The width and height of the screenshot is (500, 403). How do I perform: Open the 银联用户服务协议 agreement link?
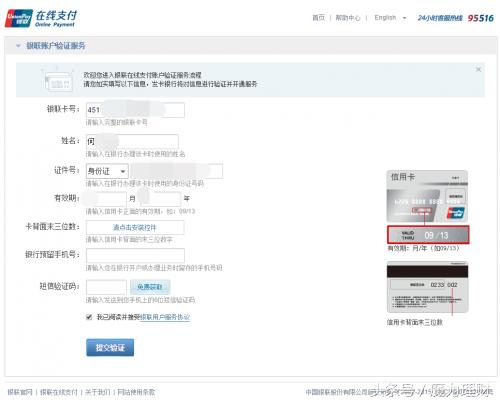click(x=165, y=317)
